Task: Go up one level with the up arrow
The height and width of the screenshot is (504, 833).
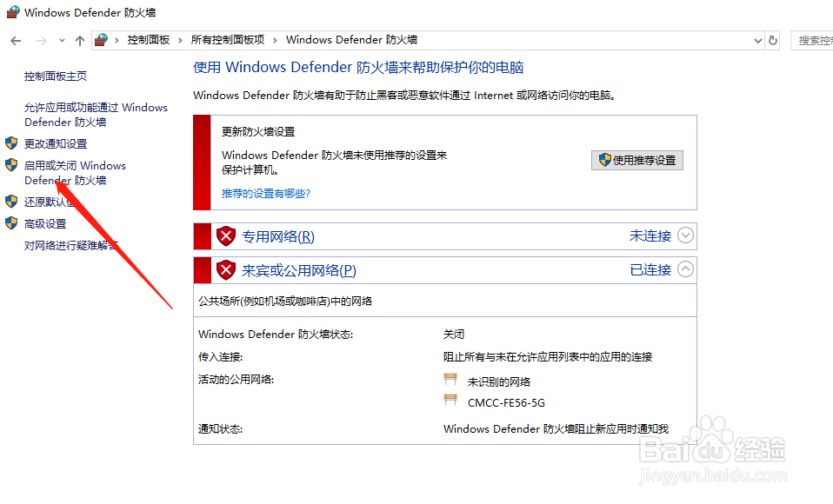Action: [x=80, y=40]
